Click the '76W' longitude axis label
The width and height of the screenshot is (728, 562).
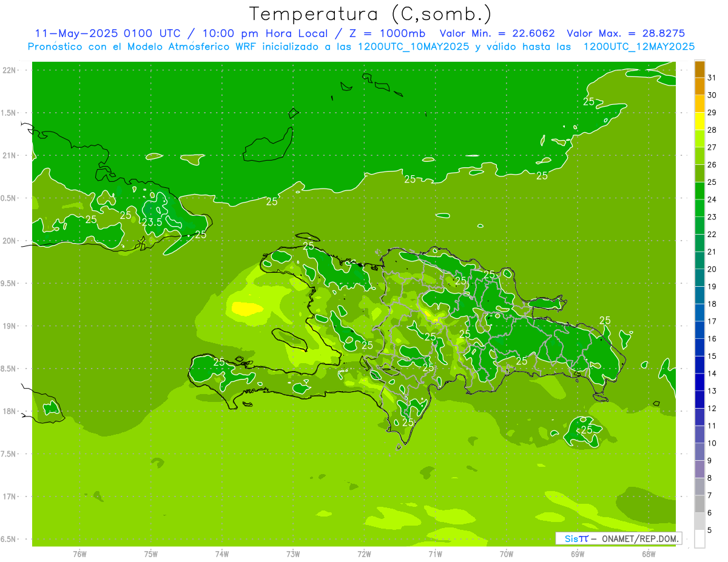point(79,554)
